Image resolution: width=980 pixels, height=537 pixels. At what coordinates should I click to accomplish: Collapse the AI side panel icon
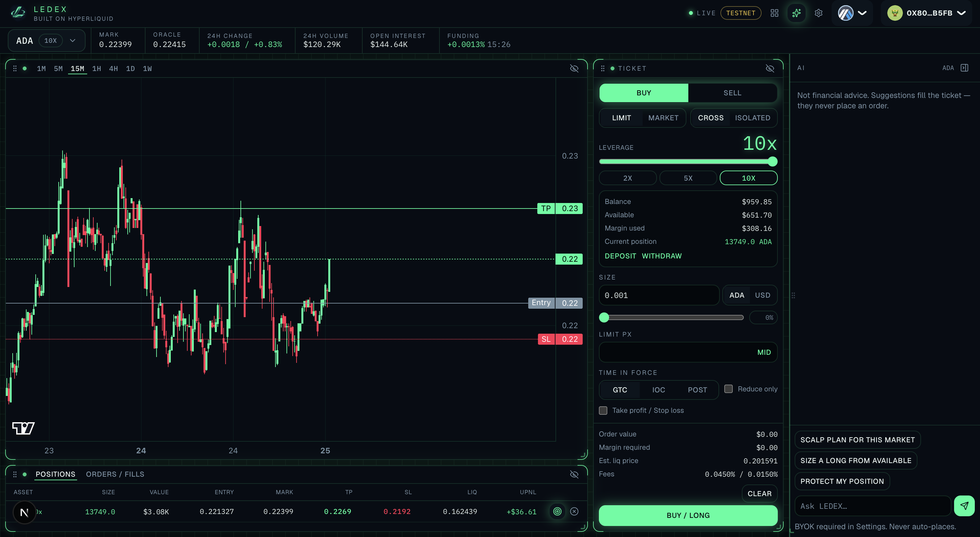coord(964,68)
